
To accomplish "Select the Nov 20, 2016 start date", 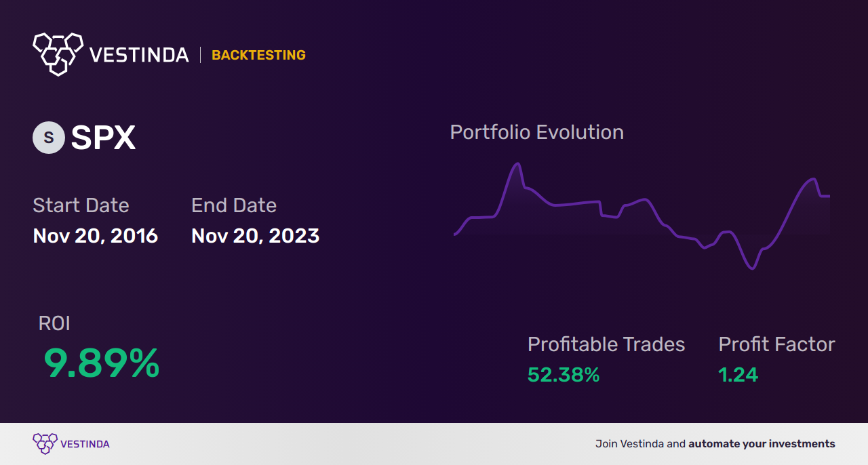I will pyautogui.click(x=95, y=236).
